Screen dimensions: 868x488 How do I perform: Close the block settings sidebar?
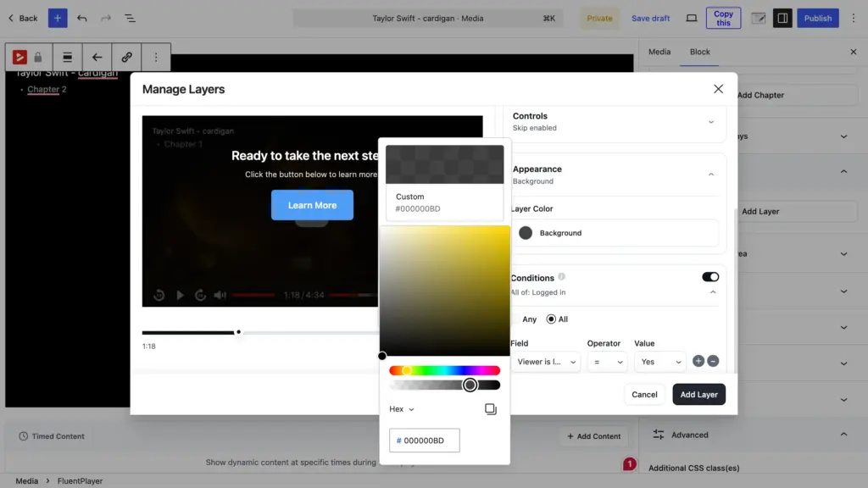(x=853, y=52)
